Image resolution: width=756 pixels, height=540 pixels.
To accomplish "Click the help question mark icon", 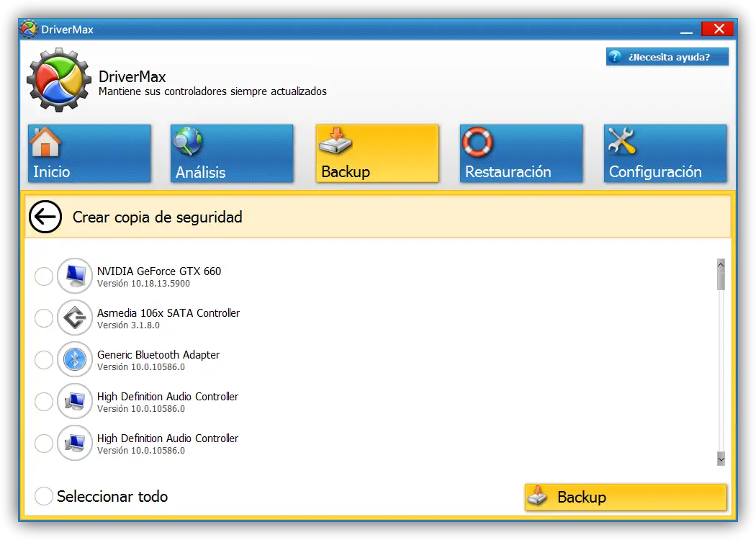I will [615, 57].
